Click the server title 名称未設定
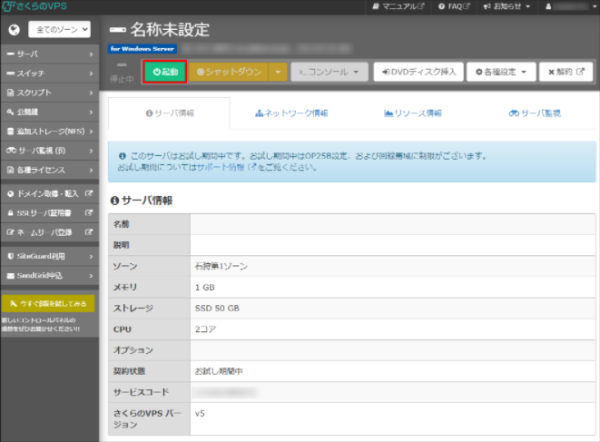 (x=170, y=29)
